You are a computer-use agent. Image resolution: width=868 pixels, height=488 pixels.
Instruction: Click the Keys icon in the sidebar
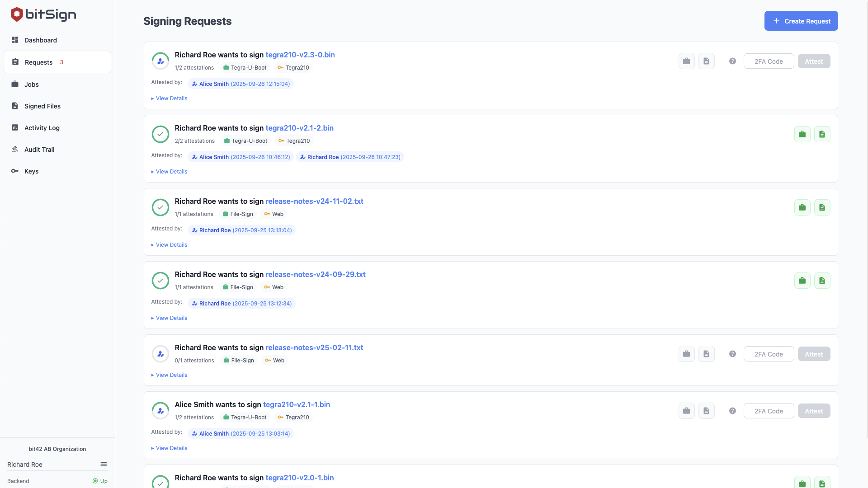point(15,171)
